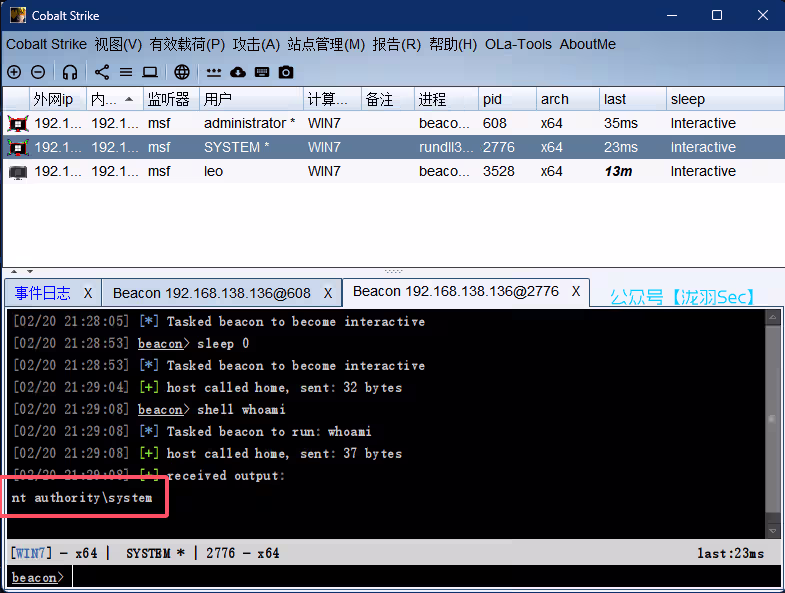Click the minus-circle disconnect icon in toolbar
This screenshot has height=593, width=785.
pos(38,72)
